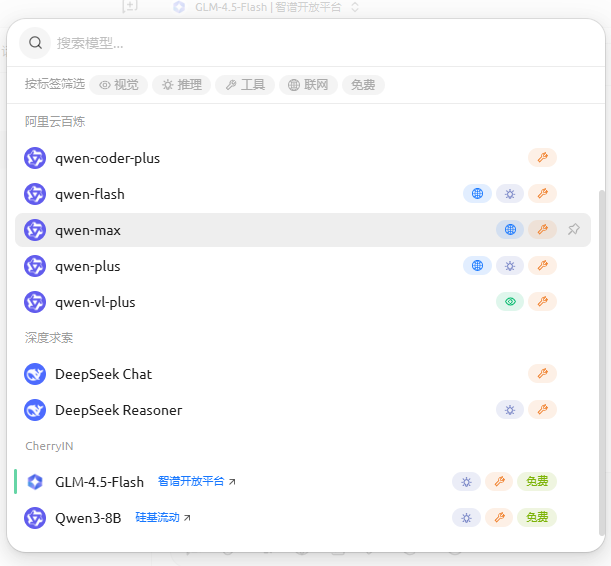The height and width of the screenshot is (566, 611).
Task: Click the free badge on GLM-4.5-Flash
Action: point(537,481)
